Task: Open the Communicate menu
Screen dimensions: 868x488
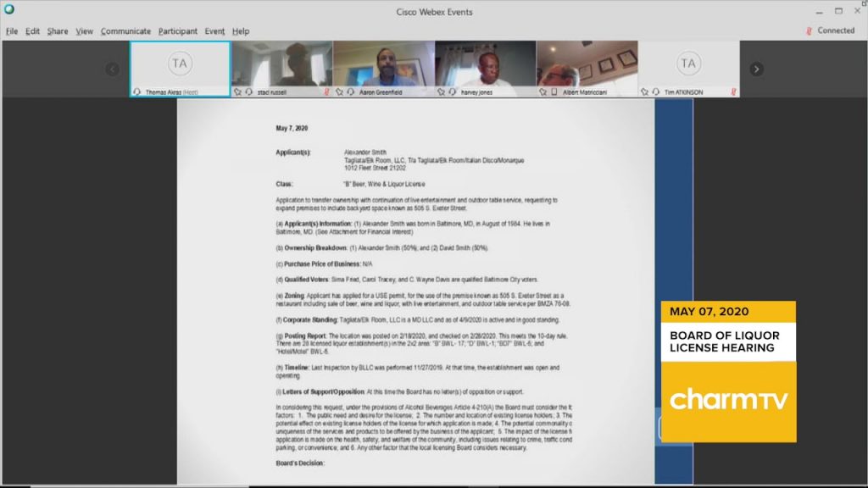Action: (125, 31)
